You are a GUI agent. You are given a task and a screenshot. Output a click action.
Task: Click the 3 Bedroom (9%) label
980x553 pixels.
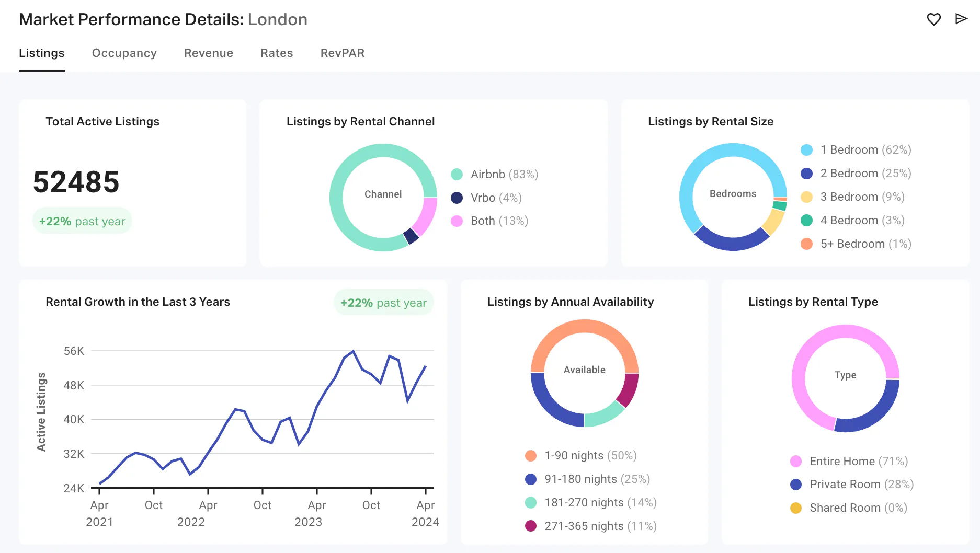point(862,197)
